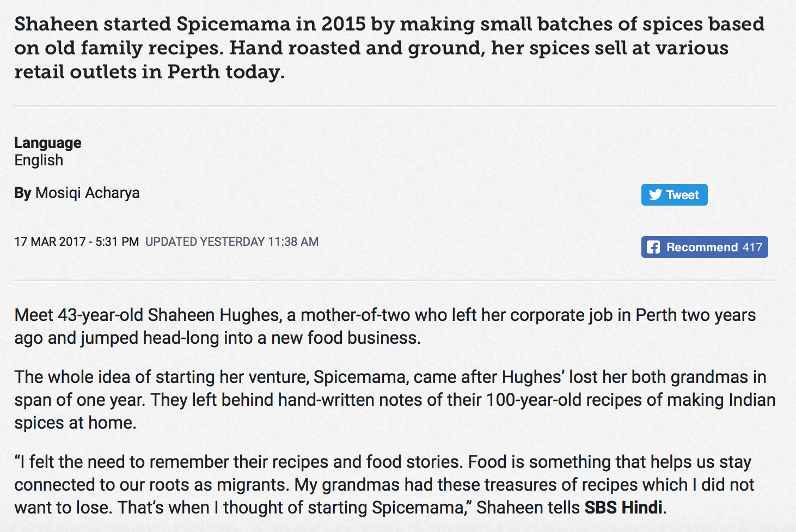
Task: Share the article via the Tweet button
Action: [674, 195]
